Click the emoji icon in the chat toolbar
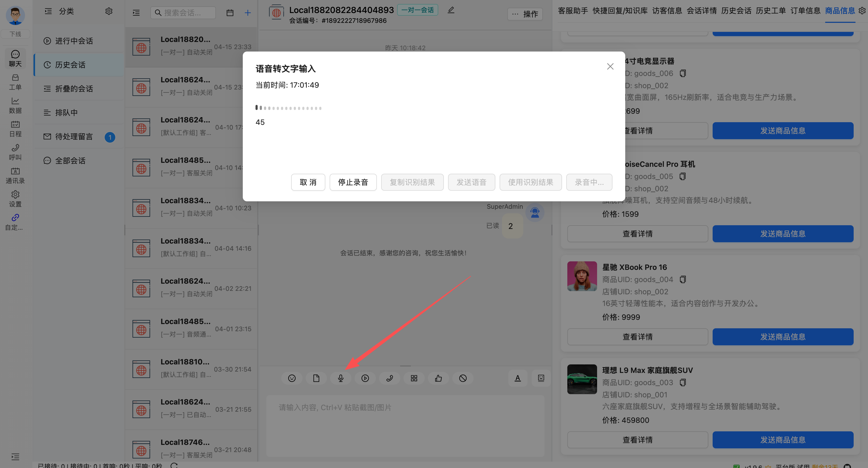The height and width of the screenshot is (468, 868). click(x=292, y=378)
